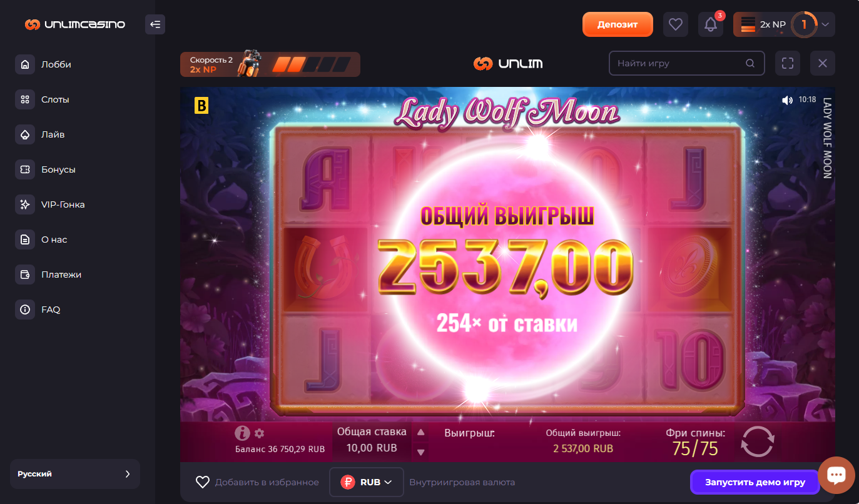Open notifications bell with 3 alerts

tap(711, 24)
